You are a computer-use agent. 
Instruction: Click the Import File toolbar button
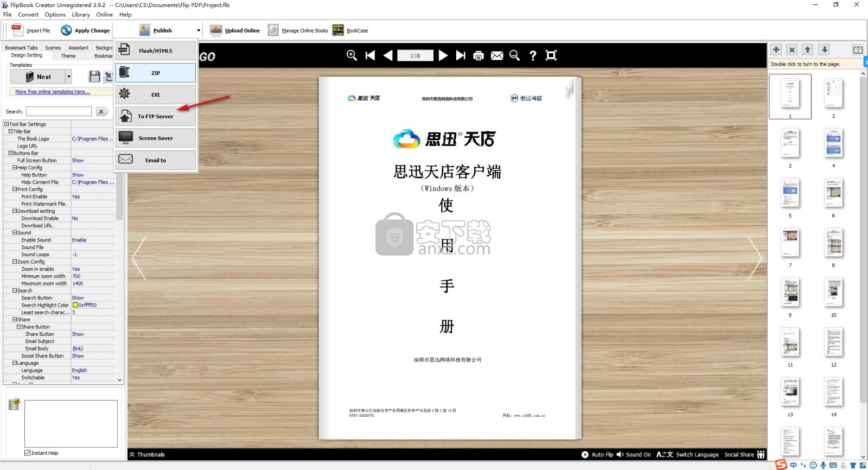[x=31, y=30]
